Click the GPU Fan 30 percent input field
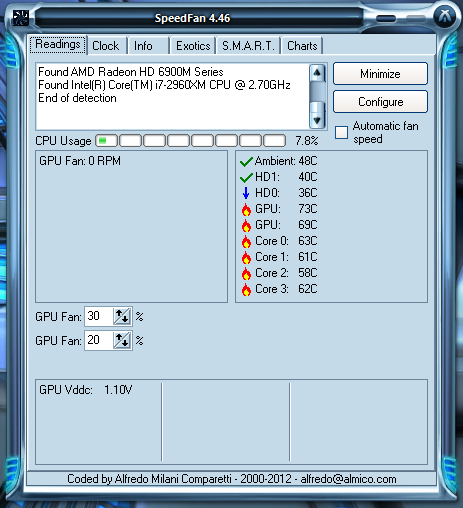463x508 pixels. coord(99,316)
